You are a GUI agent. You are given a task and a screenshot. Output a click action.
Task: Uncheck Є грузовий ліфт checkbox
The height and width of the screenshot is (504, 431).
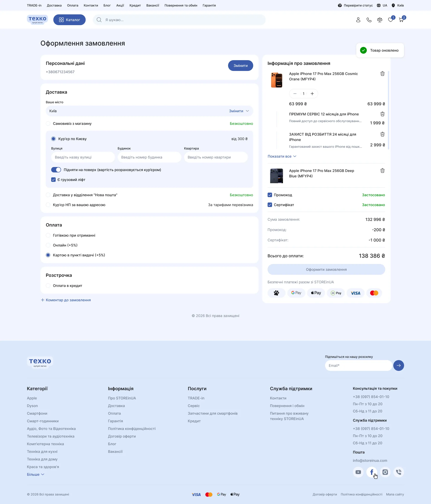[53, 180]
